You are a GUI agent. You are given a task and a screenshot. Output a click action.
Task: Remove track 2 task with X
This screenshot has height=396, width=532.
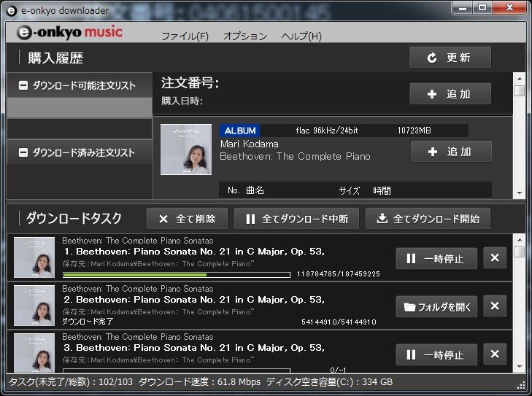pyautogui.click(x=495, y=306)
